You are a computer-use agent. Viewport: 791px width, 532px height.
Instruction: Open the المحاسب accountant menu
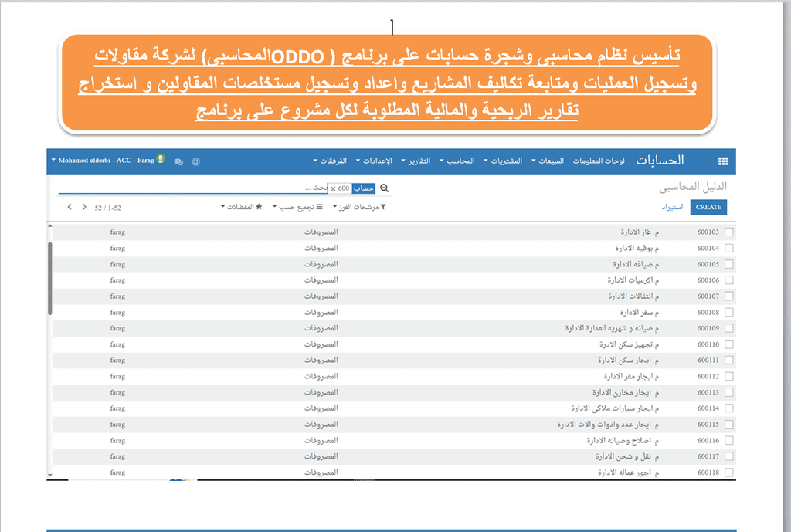(457, 161)
